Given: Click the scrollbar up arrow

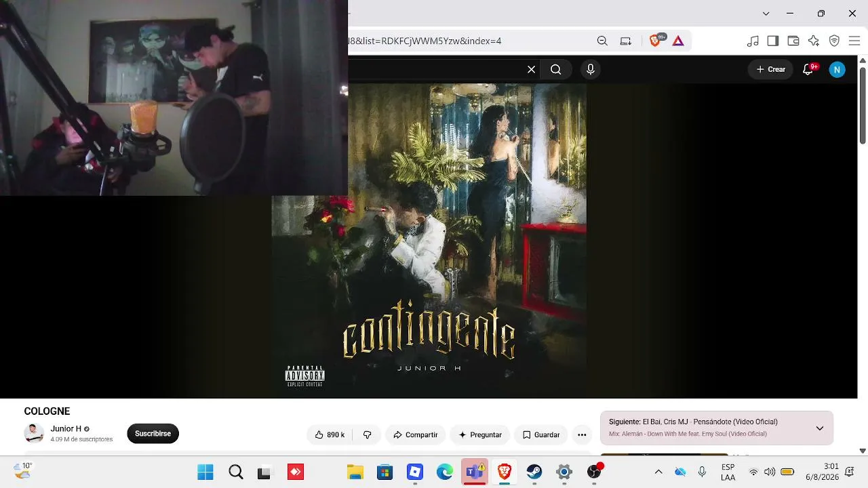Looking at the screenshot, I should click(x=863, y=60).
